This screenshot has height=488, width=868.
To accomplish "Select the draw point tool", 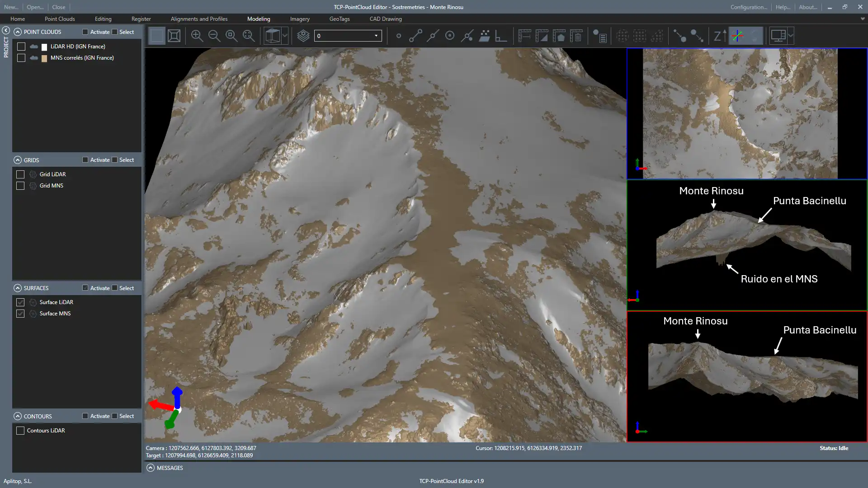I will (x=398, y=36).
